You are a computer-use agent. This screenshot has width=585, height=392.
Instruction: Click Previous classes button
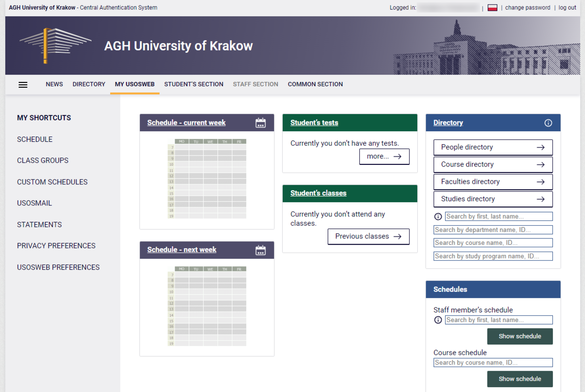[x=368, y=236]
